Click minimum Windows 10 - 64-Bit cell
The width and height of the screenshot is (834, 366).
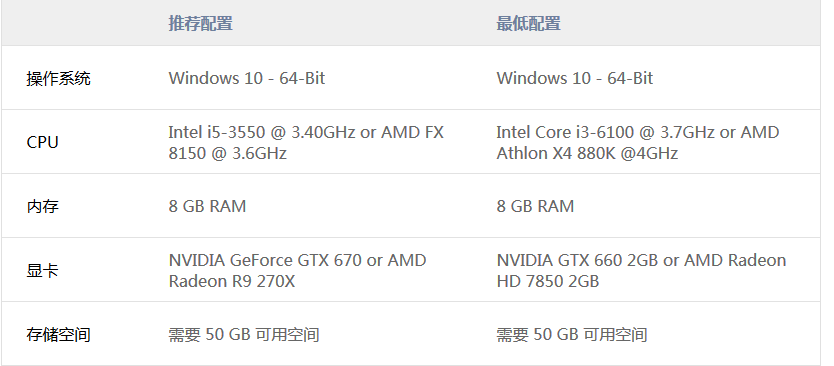pyautogui.click(x=574, y=78)
